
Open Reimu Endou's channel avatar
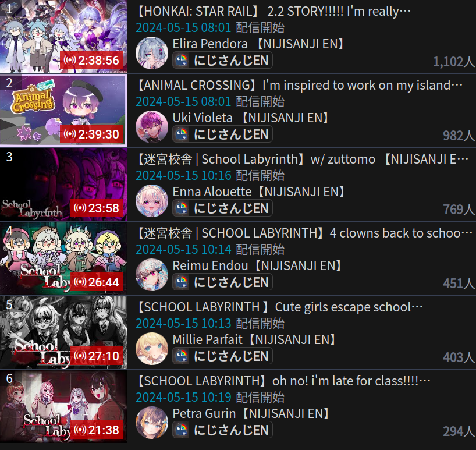pos(152,275)
